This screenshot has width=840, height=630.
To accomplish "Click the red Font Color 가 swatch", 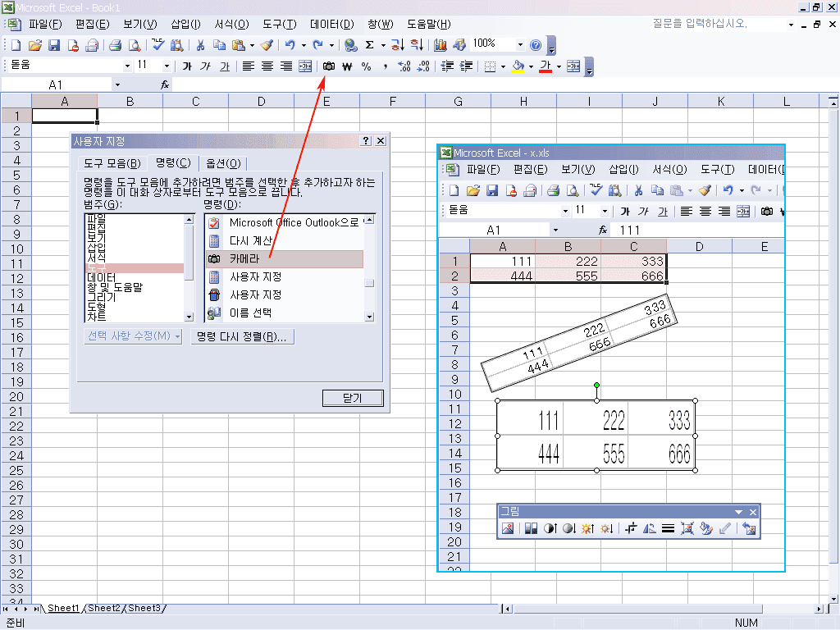I will click(x=546, y=67).
